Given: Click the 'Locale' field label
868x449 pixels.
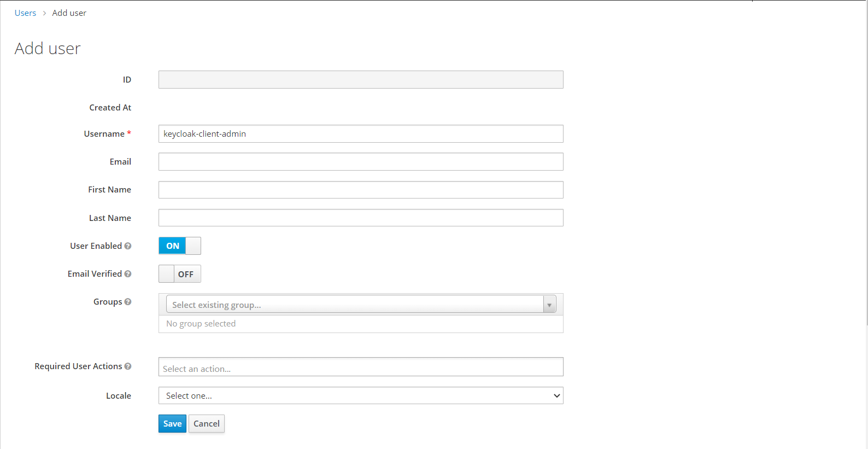Looking at the screenshot, I should coord(119,396).
